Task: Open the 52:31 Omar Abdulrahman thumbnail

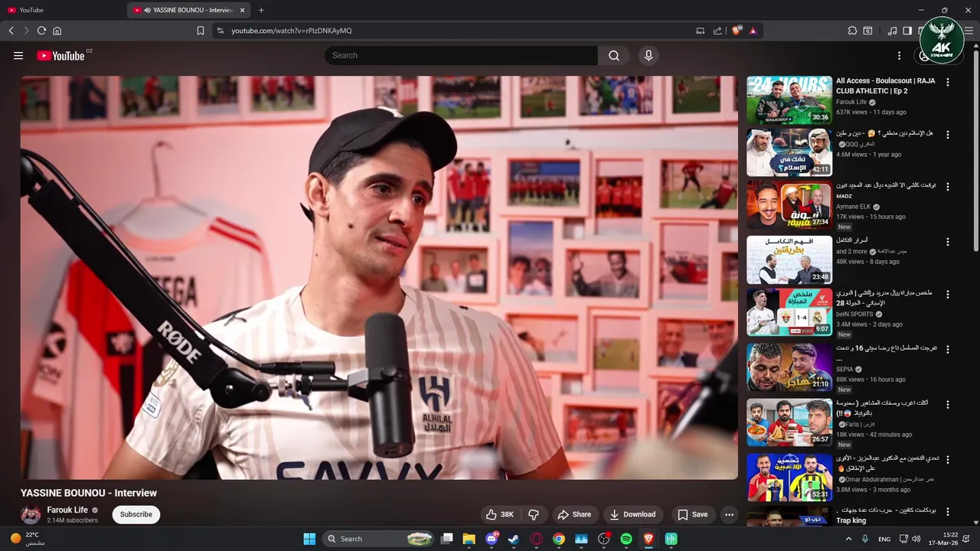Action: [789, 478]
